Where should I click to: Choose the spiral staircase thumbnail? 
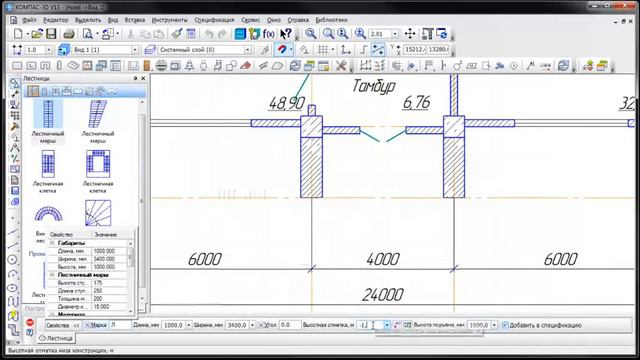(x=49, y=214)
